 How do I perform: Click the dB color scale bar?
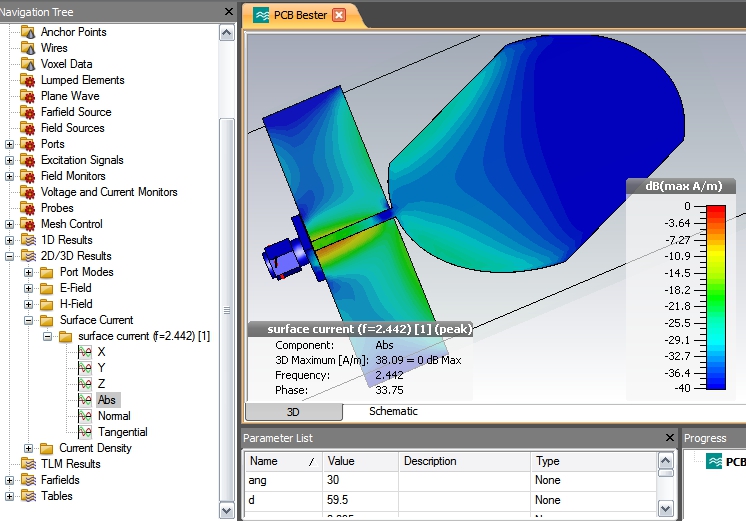716,297
